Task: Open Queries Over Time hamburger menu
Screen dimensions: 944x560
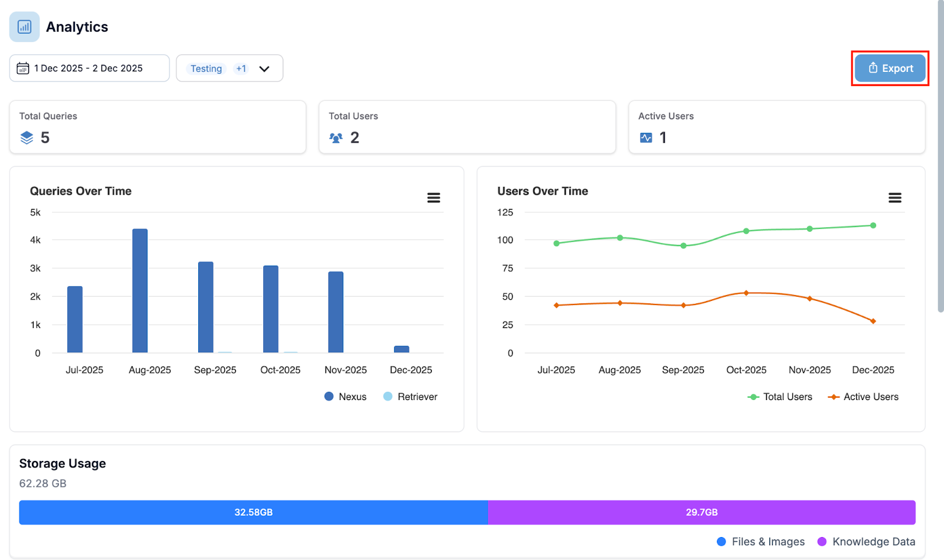Action: (434, 198)
